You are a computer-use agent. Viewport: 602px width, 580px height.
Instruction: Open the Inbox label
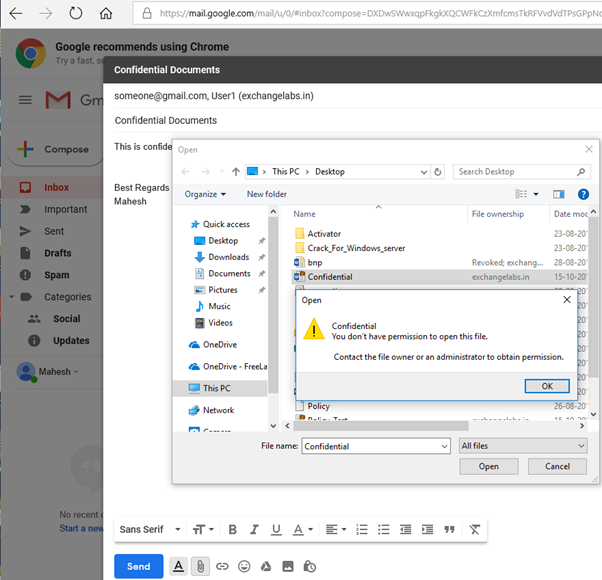pos(56,187)
